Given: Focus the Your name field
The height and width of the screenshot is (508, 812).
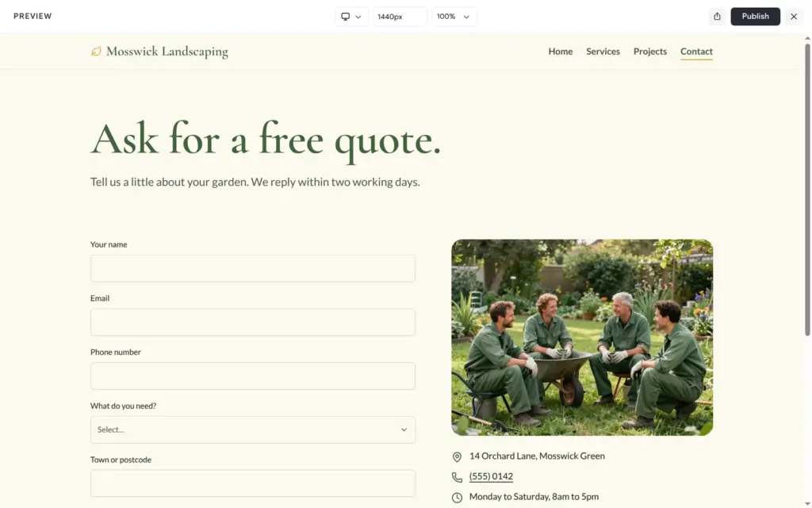Looking at the screenshot, I should pyautogui.click(x=253, y=268).
